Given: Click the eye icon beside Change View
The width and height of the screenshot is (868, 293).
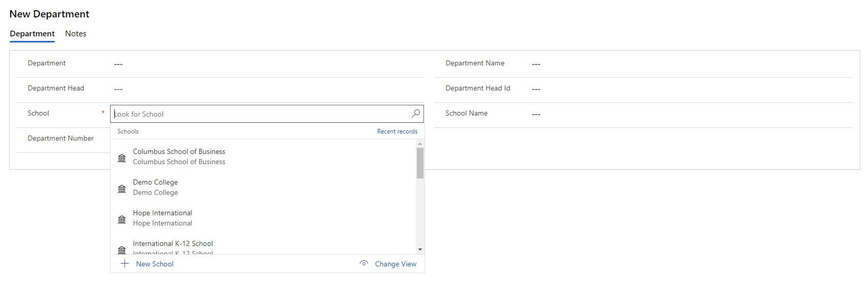Looking at the screenshot, I should (x=364, y=264).
